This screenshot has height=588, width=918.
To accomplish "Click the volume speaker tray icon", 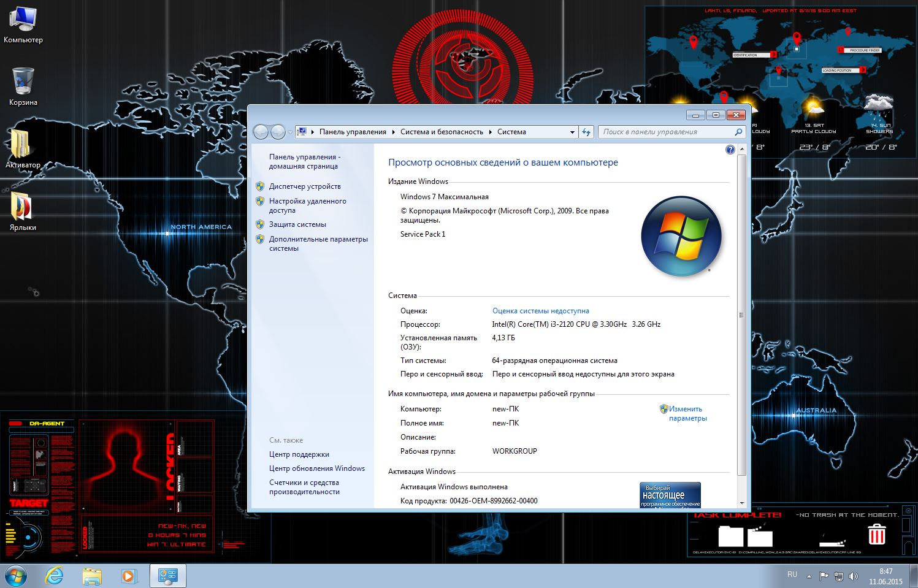I will (853, 576).
